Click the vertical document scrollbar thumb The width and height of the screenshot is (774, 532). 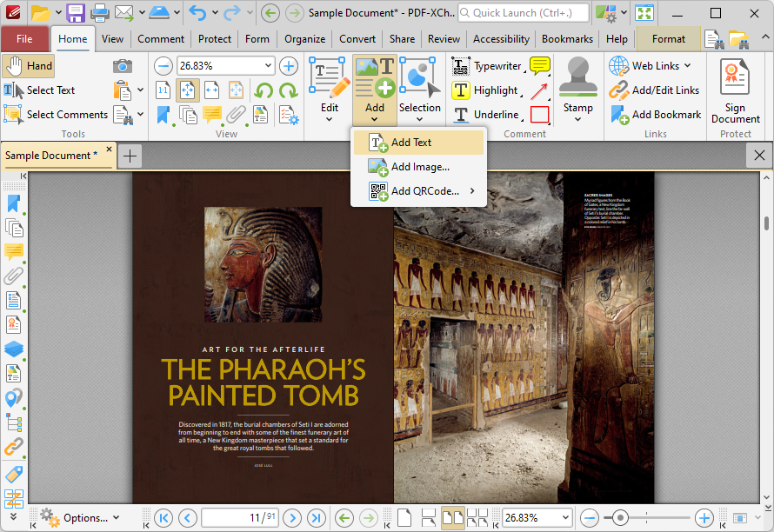coord(766,223)
